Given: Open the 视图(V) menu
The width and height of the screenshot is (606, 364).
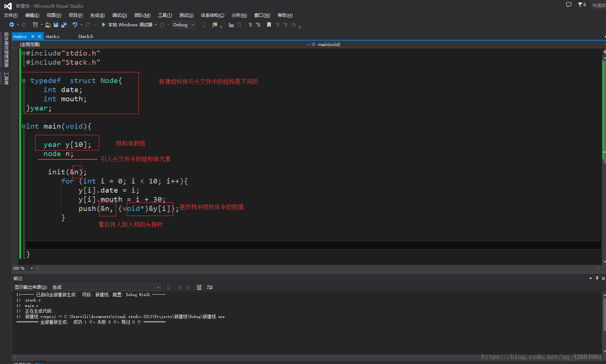Looking at the screenshot, I should tap(54, 15).
